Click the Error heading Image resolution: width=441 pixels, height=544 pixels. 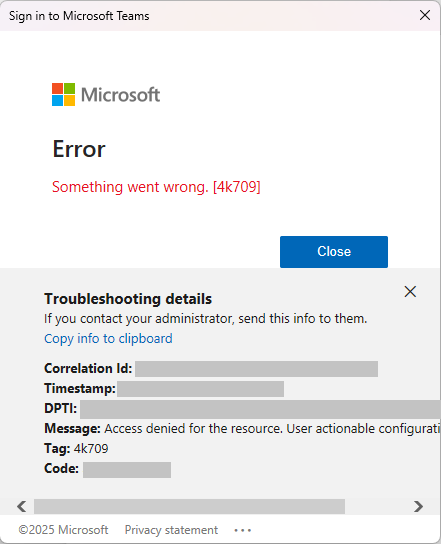(x=79, y=149)
